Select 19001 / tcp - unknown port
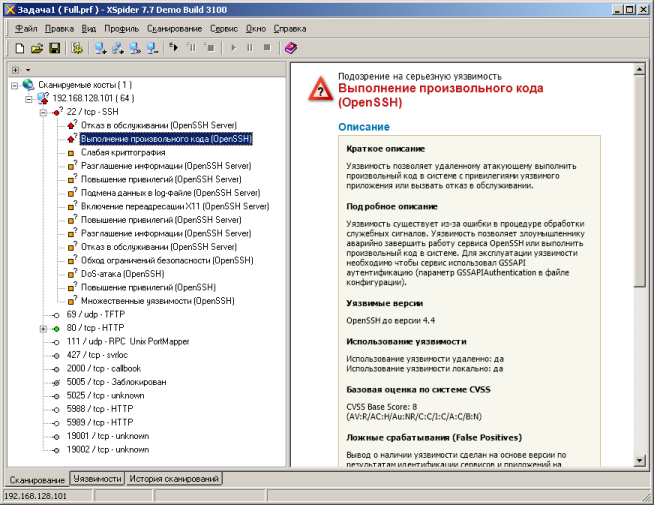Image resolution: width=654 pixels, height=505 pixels. coord(108,436)
